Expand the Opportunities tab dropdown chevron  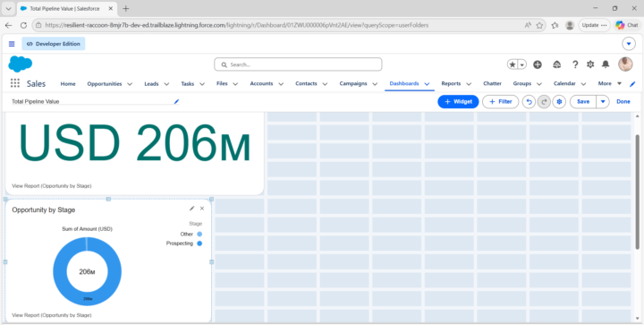[x=130, y=84]
